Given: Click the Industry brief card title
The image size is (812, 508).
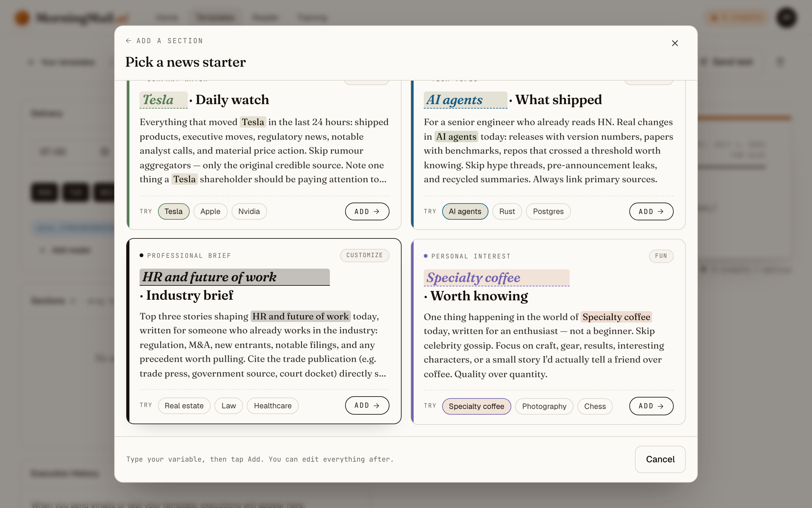Looking at the screenshot, I should click(x=190, y=295).
